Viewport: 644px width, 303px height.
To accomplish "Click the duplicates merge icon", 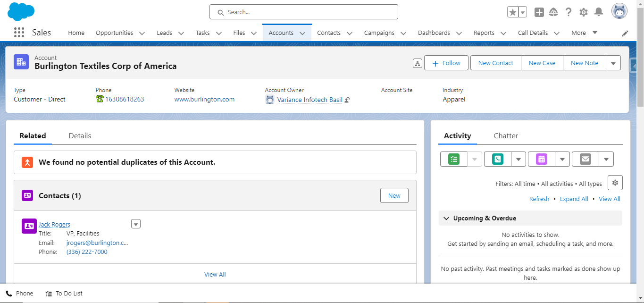I will tap(27, 162).
